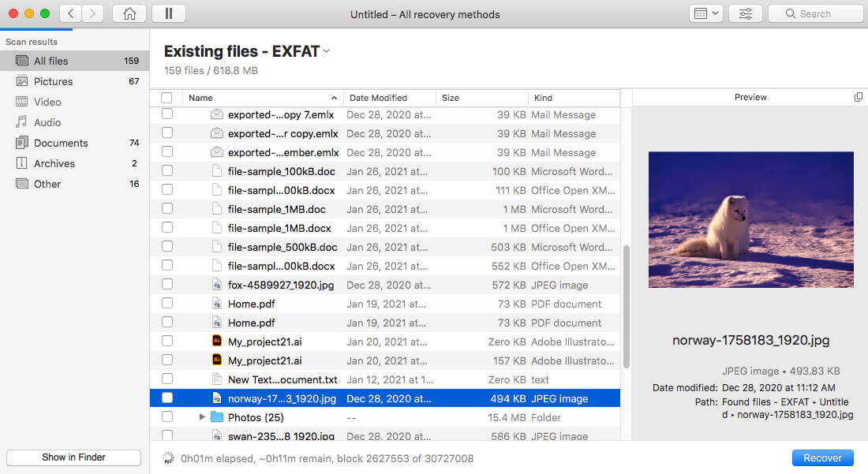The width and height of the screenshot is (868, 474).
Task: Open the view mode dropdown in toolbar
Action: 705,13
